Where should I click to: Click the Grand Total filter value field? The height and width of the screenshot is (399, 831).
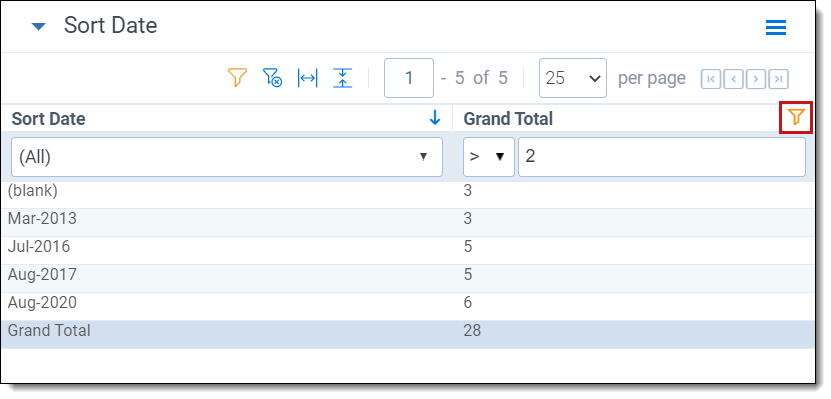tap(662, 157)
